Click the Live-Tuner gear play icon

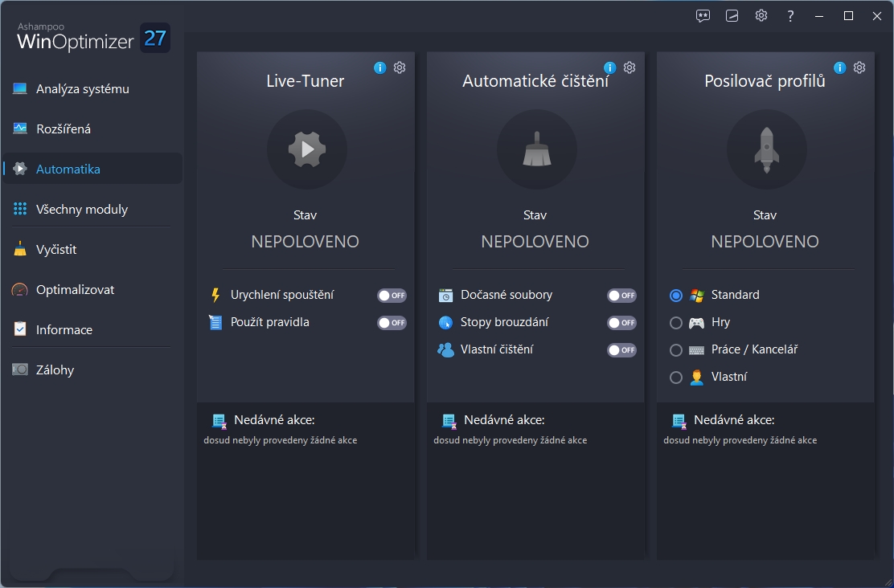point(306,149)
